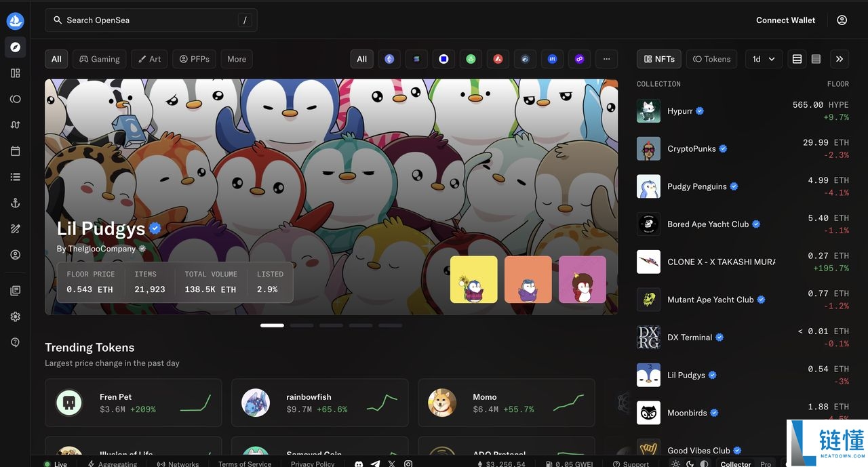Switch to the compact list view icon
The height and width of the screenshot is (467, 868).
(816, 59)
